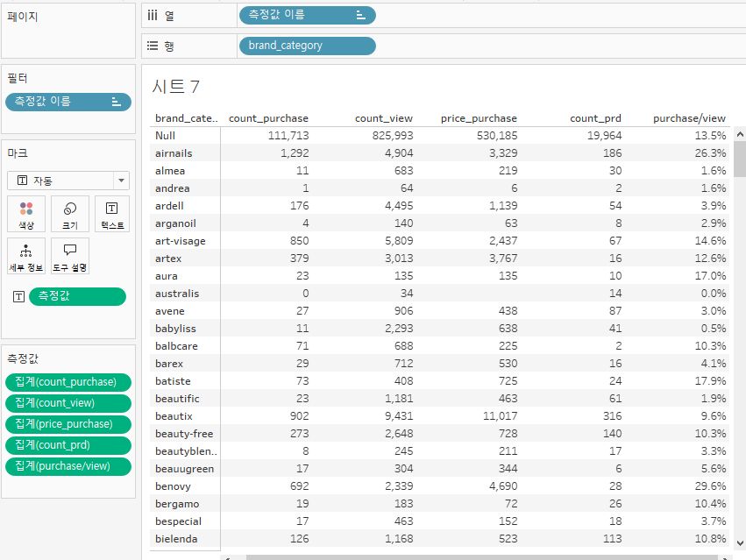The width and height of the screenshot is (746, 560).
Task: Click the sheet title 시트 7
Action: 175,86
